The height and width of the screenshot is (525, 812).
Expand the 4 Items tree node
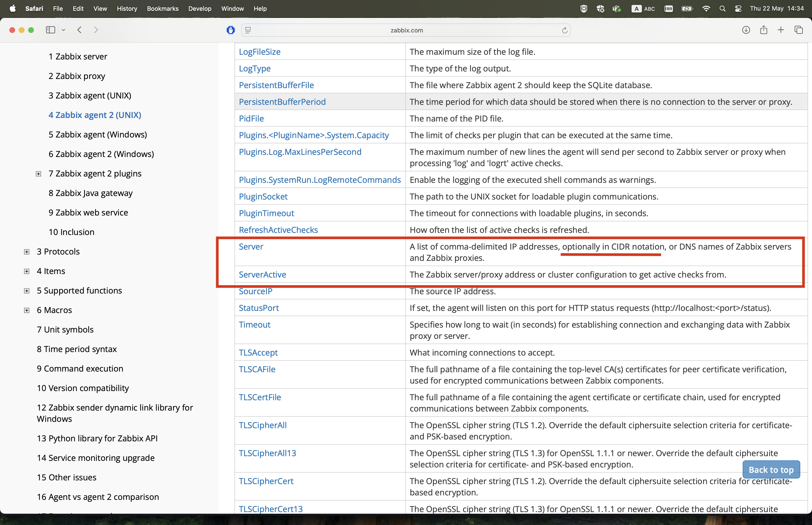[x=27, y=271]
